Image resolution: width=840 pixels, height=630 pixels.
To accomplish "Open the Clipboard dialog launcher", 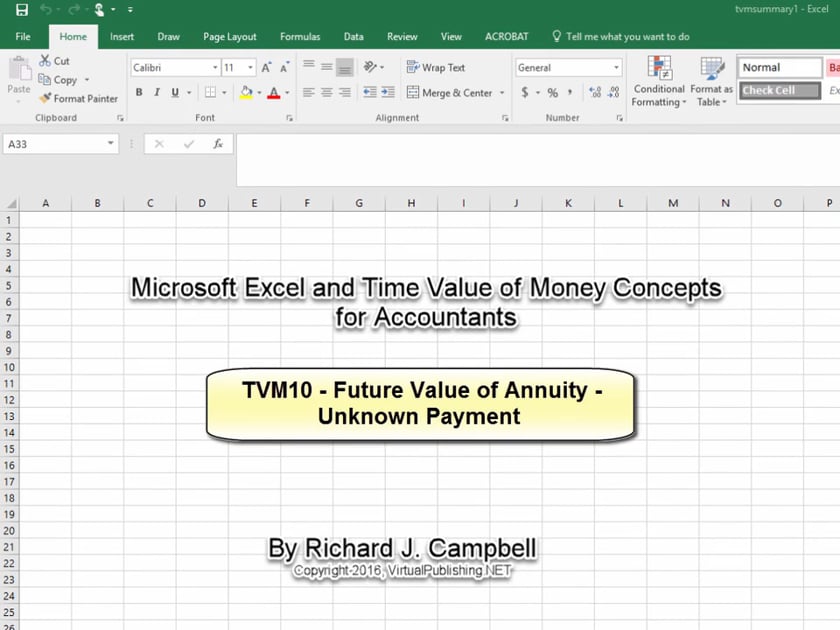I will click(x=120, y=118).
